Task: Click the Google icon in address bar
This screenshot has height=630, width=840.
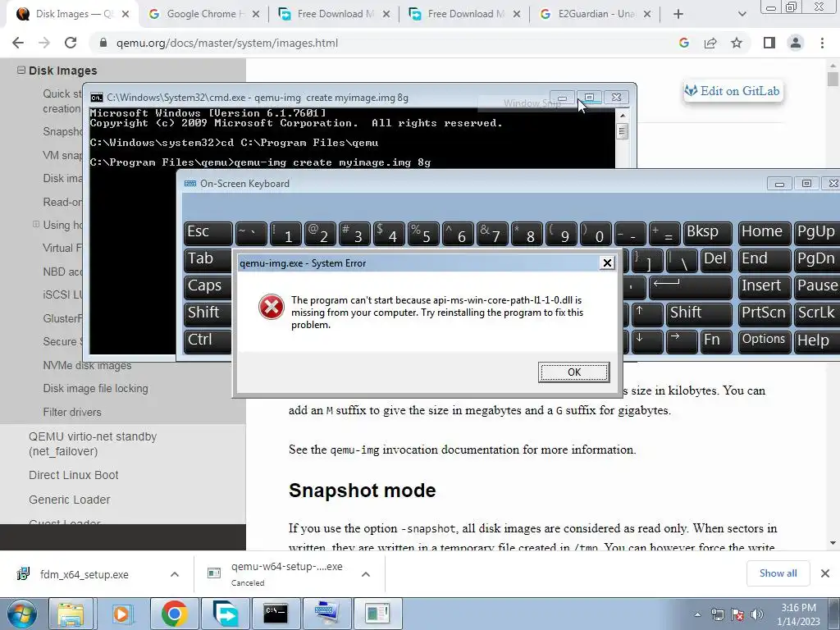Action: 684,43
